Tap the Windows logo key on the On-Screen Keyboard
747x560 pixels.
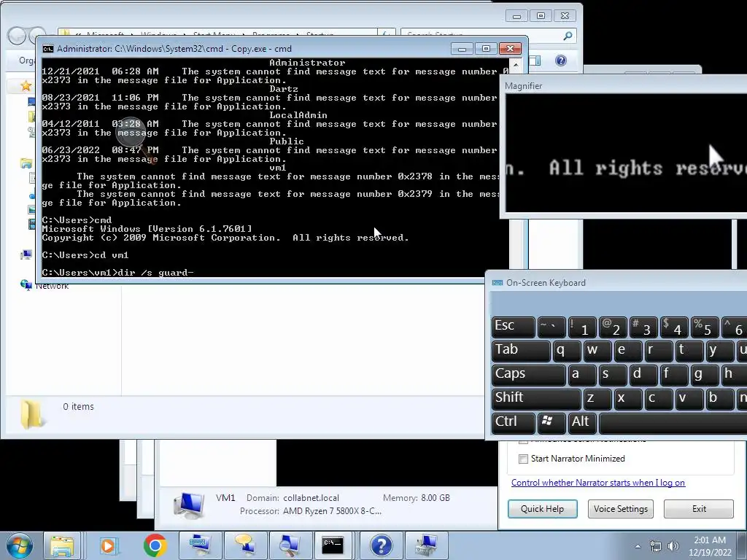point(551,423)
